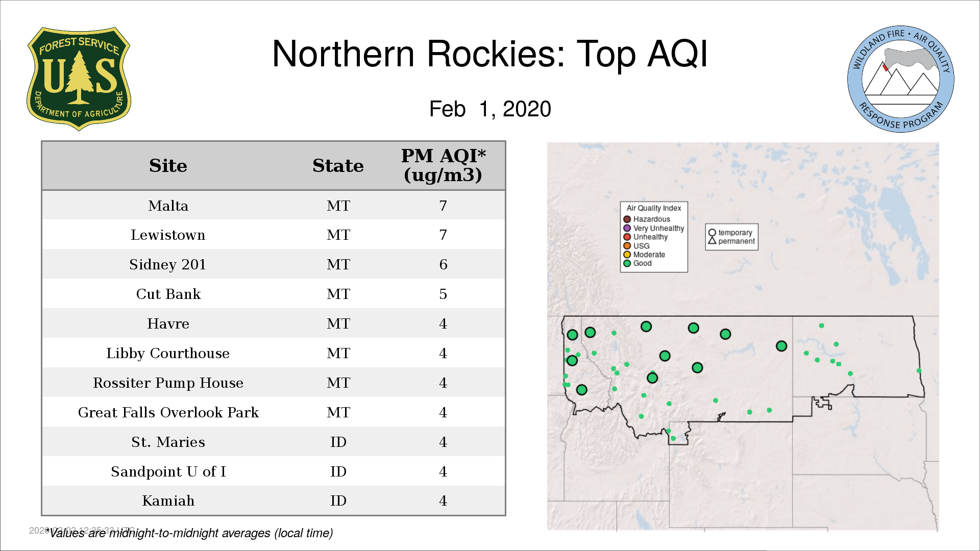980x551 pixels.
Task: Click the AQI value 5 in Cut Bank row
Action: 443,294
